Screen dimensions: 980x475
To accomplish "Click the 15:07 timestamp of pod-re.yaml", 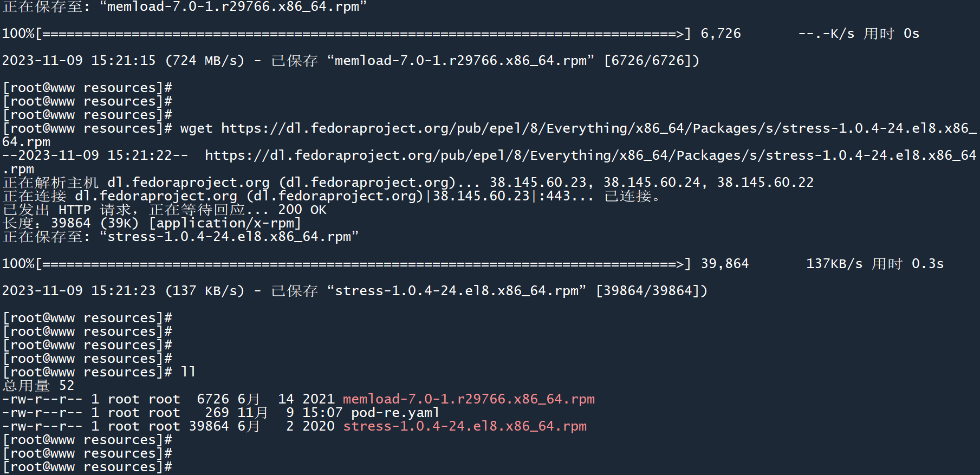I will coord(322,413).
